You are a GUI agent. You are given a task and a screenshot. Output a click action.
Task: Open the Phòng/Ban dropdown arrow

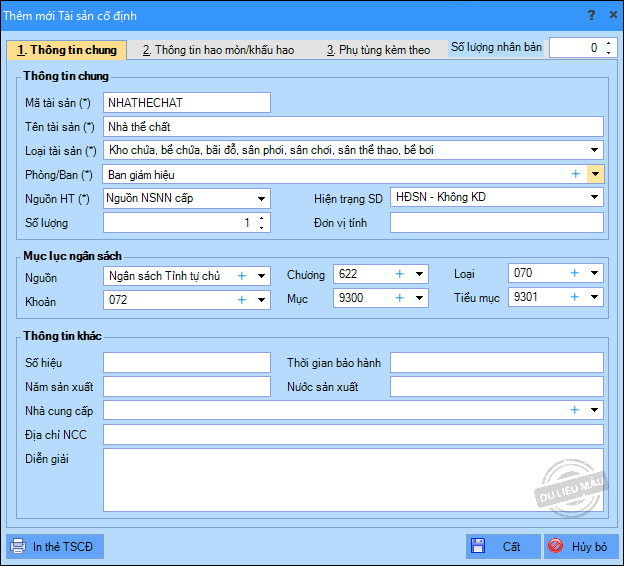coord(595,174)
